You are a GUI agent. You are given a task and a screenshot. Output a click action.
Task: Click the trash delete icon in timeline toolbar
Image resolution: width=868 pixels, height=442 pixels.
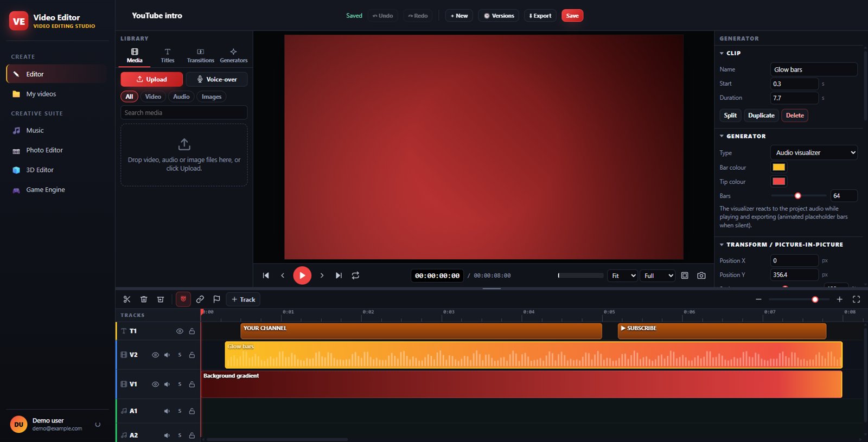(x=144, y=299)
